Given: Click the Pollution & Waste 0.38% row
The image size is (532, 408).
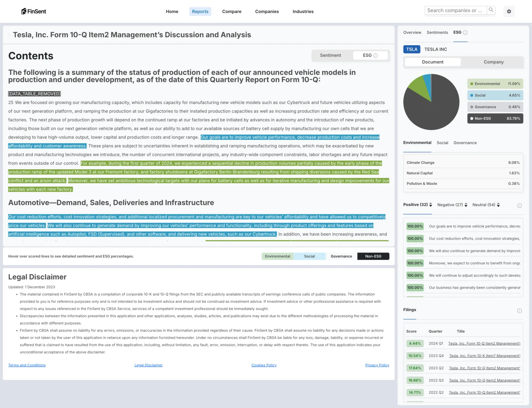Looking at the screenshot, I should (x=463, y=184).
